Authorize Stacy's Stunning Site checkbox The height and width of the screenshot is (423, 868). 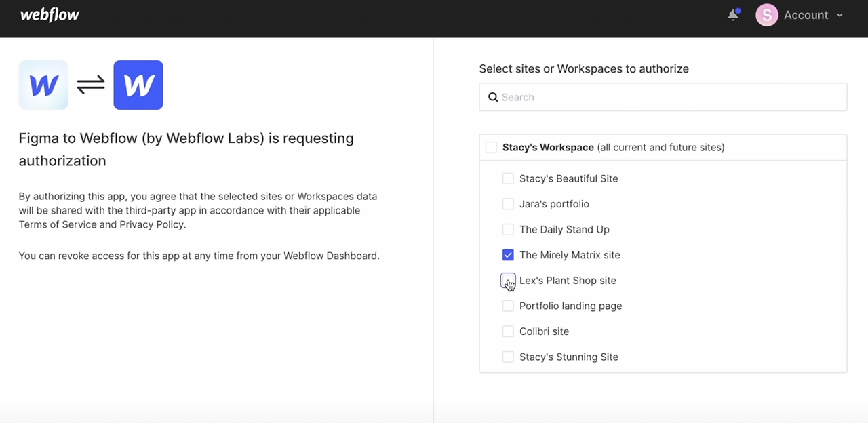tap(508, 357)
